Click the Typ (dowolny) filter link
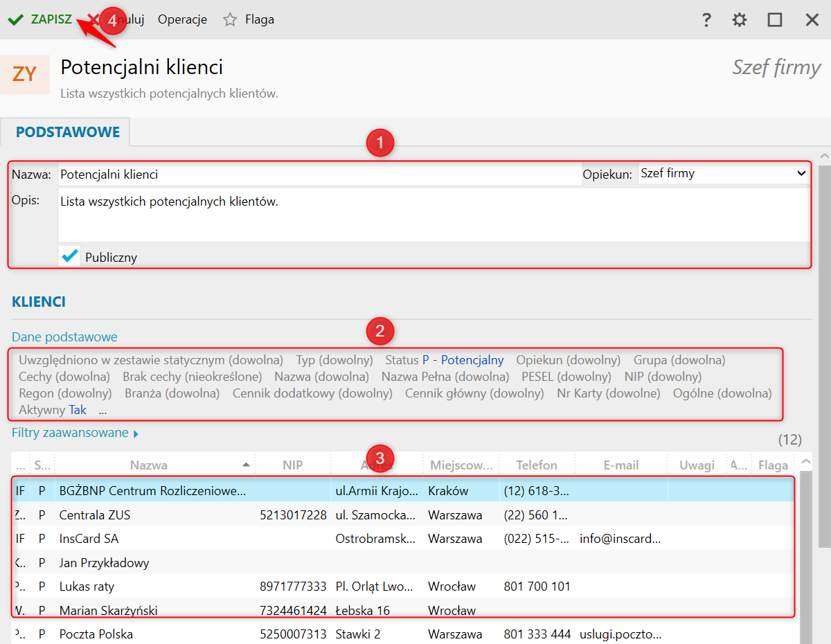The width and height of the screenshot is (831, 644). 334,360
